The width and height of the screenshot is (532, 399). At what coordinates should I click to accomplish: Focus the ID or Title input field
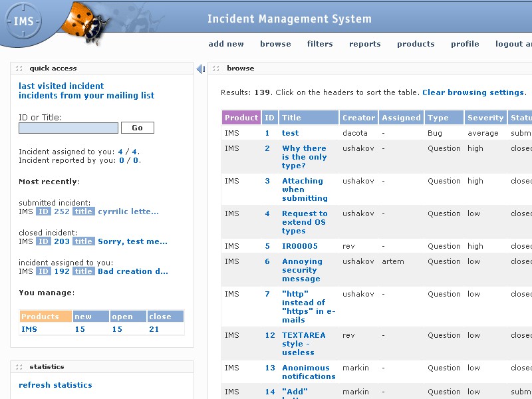pyautogui.click(x=68, y=128)
